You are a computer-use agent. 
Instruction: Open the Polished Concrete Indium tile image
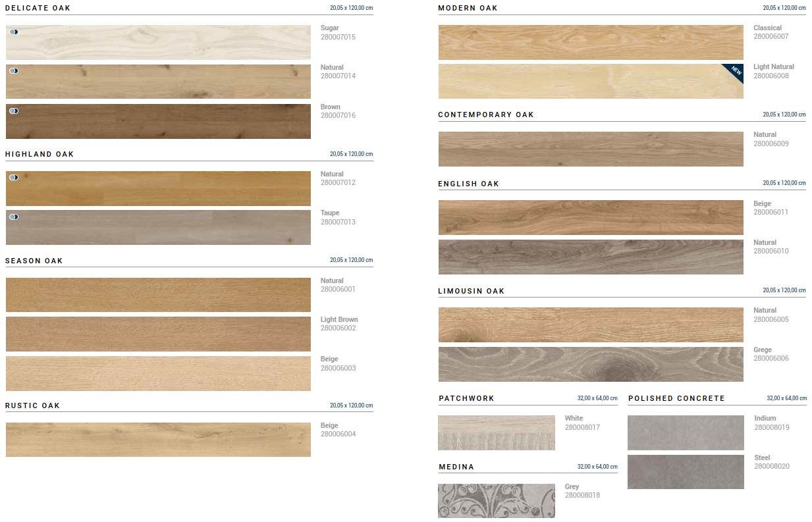click(x=686, y=432)
